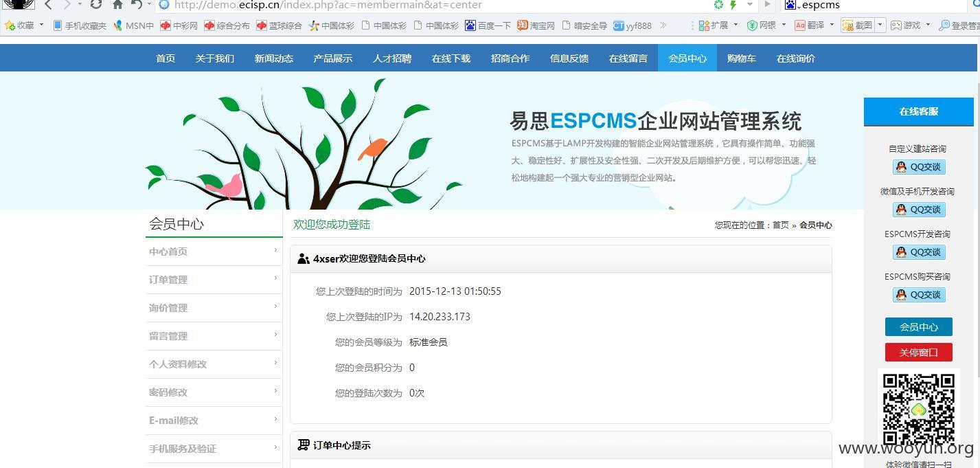Click the blue 会员中心 button
The height and width of the screenshot is (468, 980).
pyautogui.click(x=919, y=327)
